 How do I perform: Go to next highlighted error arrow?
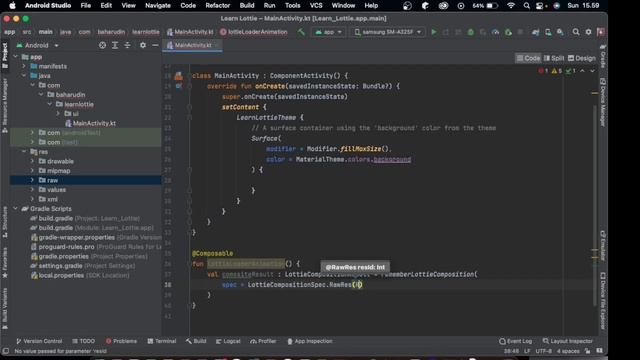(592, 71)
